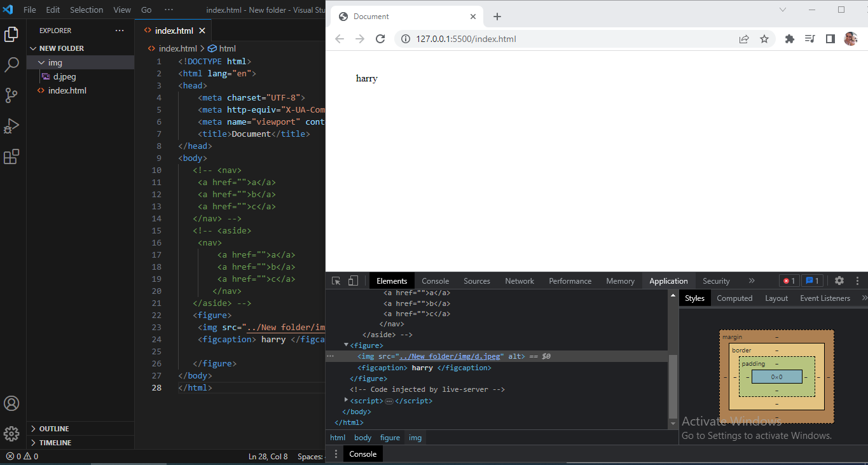Switch to the DevTools Sources tab
This screenshot has height=465, width=868.
pyautogui.click(x=477, y=281)
